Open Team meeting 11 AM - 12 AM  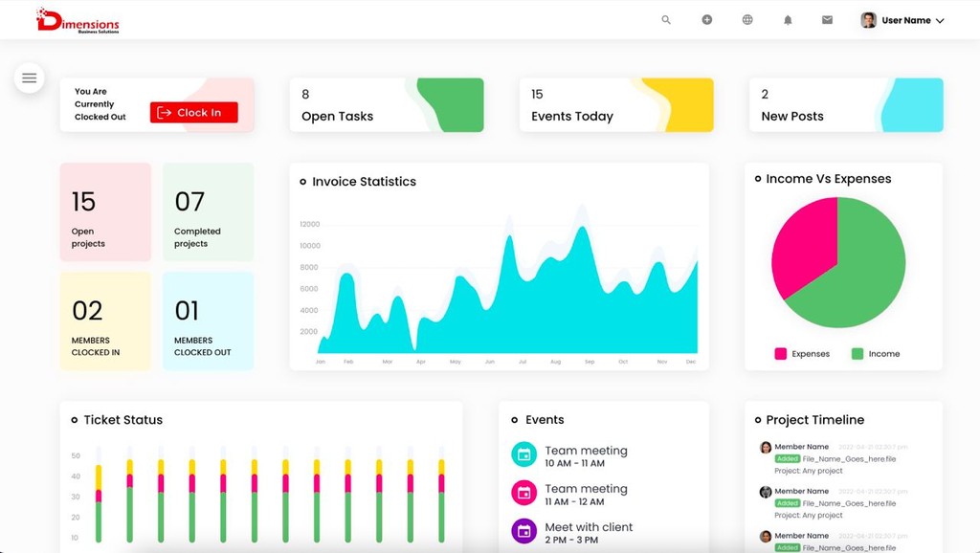tap(586, 495)
